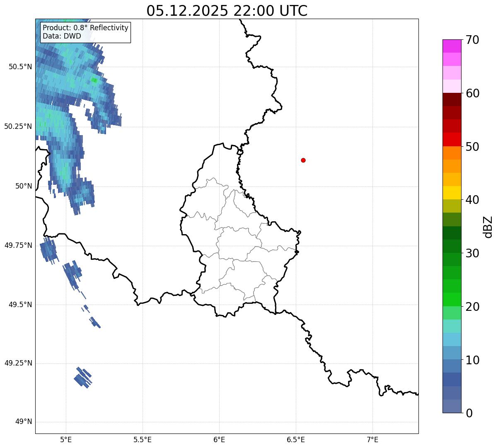Click the 50.5°N latitude label
The width and height of the screenshot is (498, 448).
[x=20, y=67]
